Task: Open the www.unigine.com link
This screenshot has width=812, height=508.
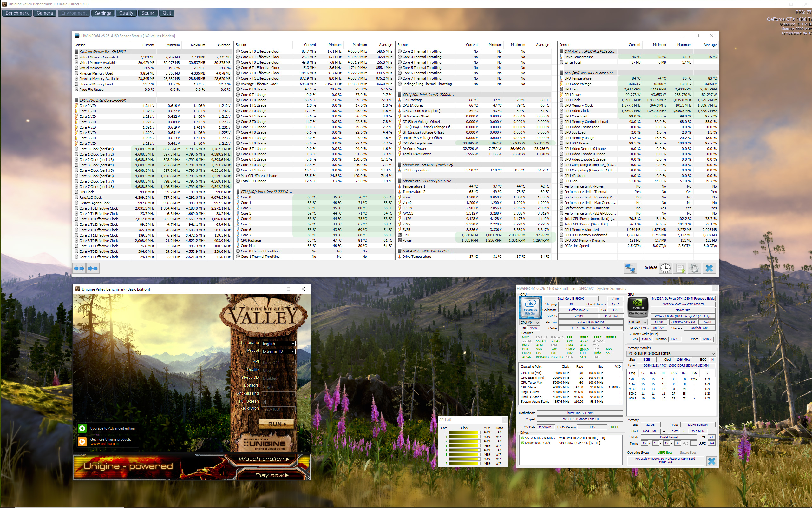Action: 105,444
